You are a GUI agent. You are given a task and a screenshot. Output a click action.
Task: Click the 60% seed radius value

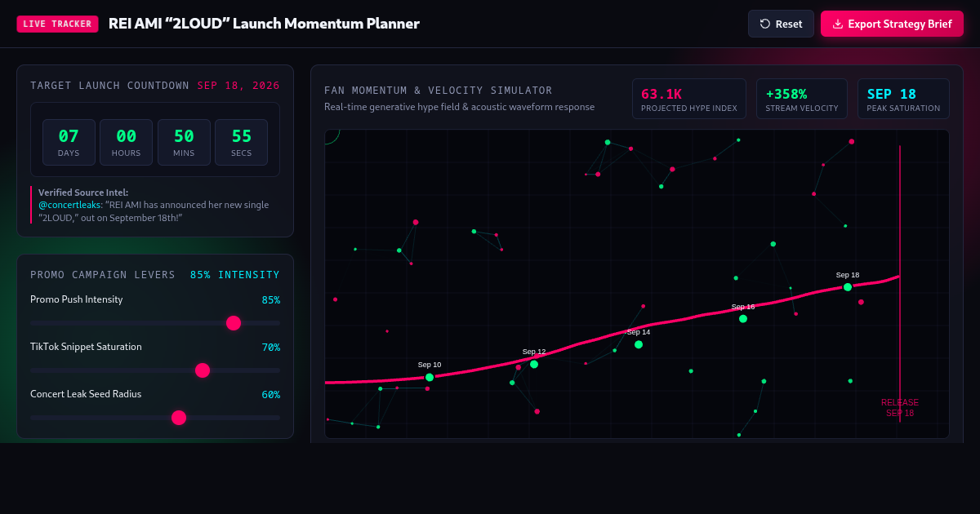pos(271,395)
